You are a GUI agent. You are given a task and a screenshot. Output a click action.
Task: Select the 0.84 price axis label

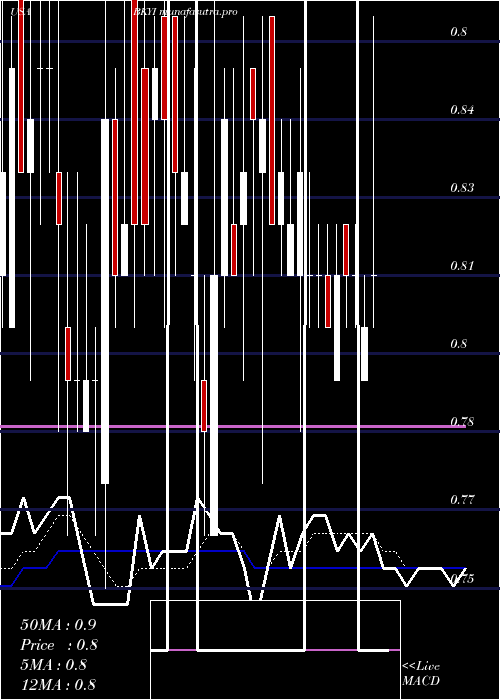pos(462,109)
